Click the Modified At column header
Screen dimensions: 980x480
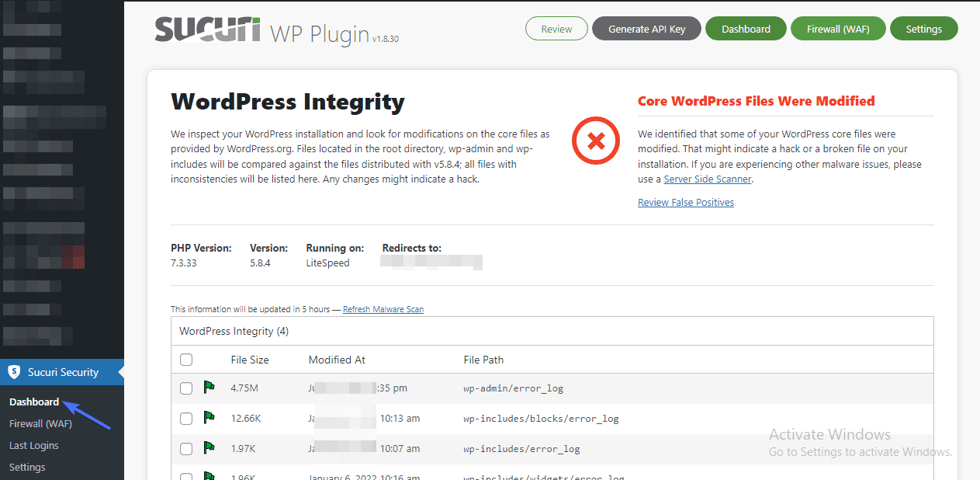coord(337,360)
